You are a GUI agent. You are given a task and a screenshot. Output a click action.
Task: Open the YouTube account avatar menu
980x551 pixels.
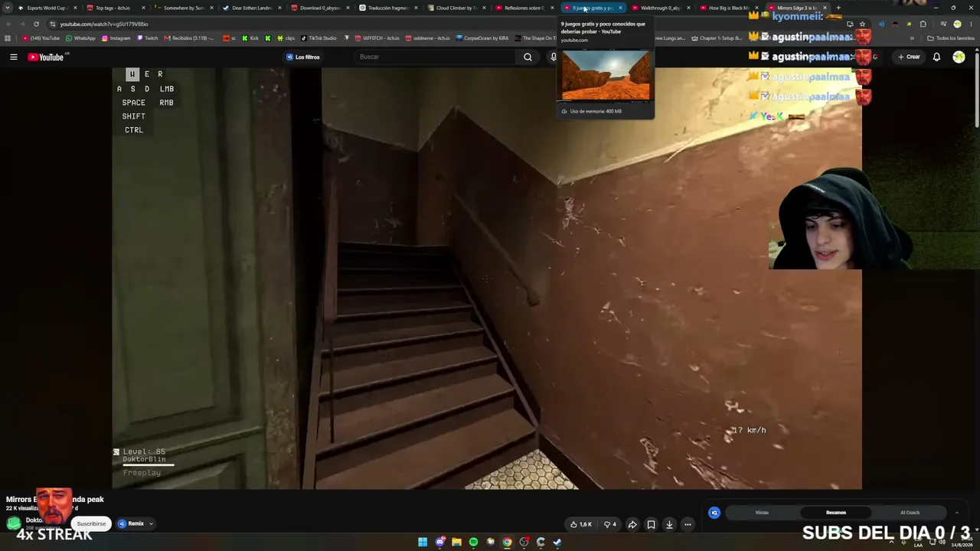click(959, 57)
